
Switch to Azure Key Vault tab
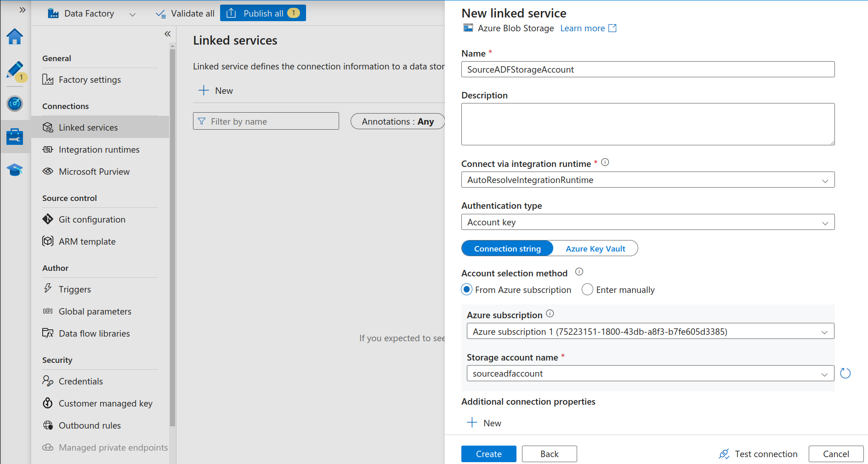pyautogui.click(x=595, y=248)
